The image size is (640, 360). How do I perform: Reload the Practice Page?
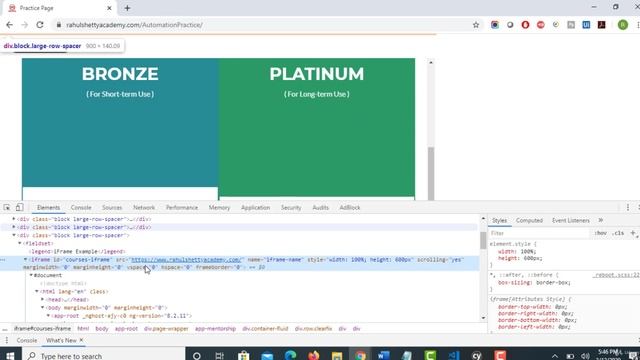coord(40,25)
